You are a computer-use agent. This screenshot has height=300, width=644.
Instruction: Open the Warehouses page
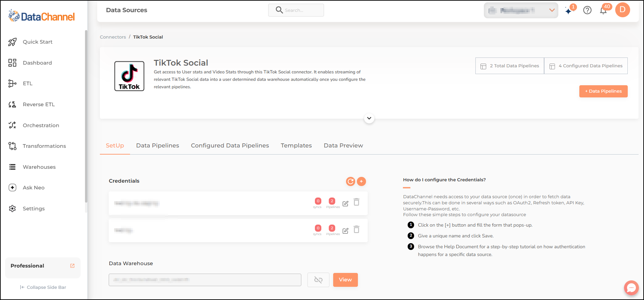point(39,167)
